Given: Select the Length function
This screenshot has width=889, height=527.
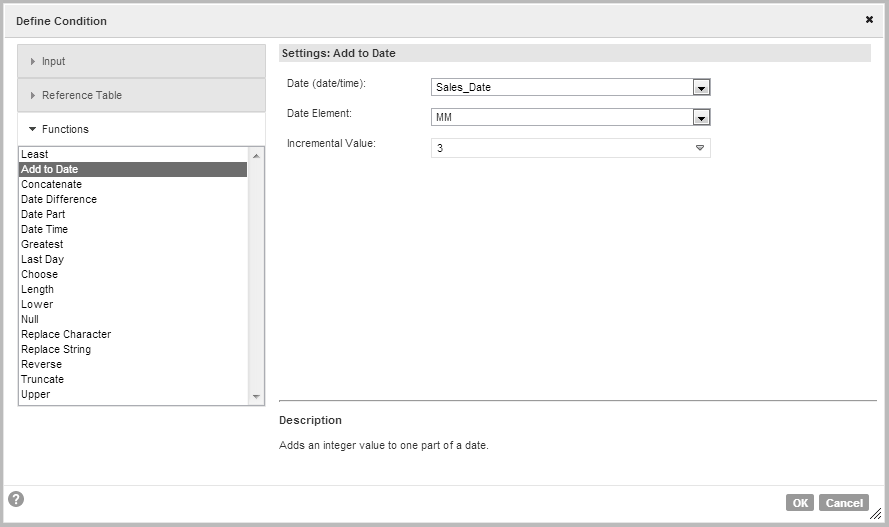Looking at the screenshot, I should [x=133, y=290].
